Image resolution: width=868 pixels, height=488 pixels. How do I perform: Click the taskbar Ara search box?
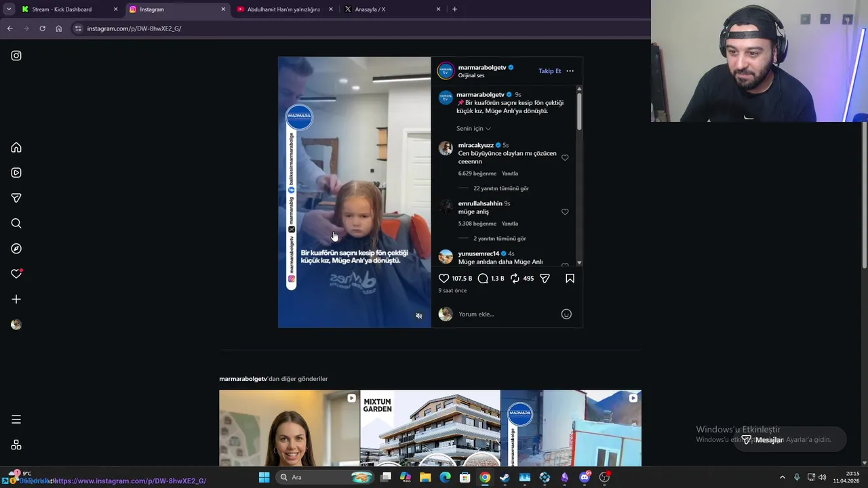325,477
